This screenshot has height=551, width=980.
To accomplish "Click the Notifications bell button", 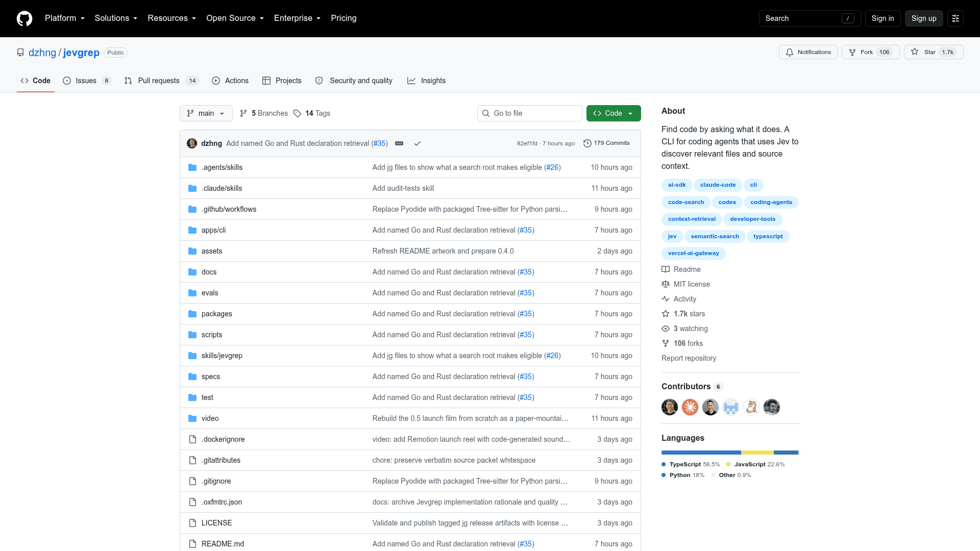I will [x=808, y=52].
